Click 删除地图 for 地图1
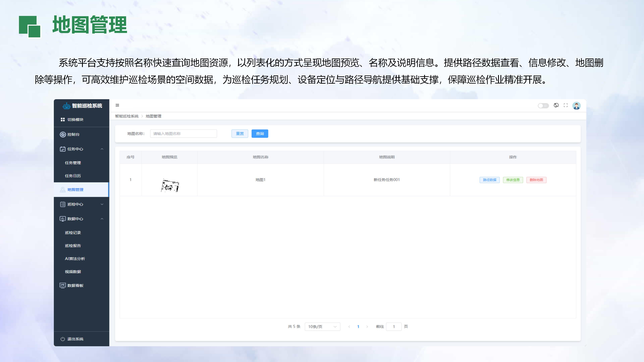Image resolution: width=644 pixels, height=362 pixels. 536,180
